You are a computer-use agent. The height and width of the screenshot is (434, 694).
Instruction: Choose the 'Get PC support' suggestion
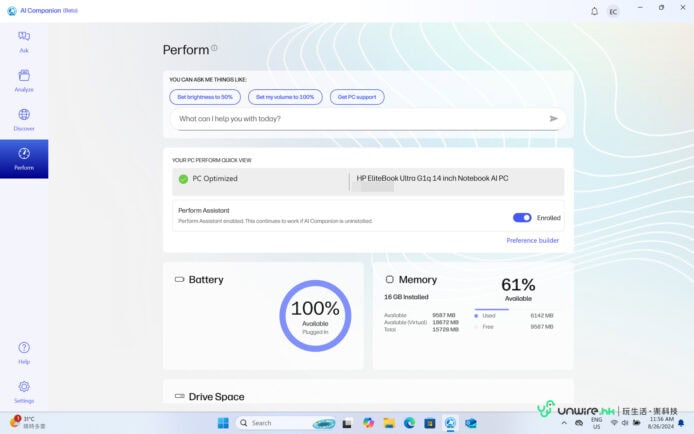357,97
